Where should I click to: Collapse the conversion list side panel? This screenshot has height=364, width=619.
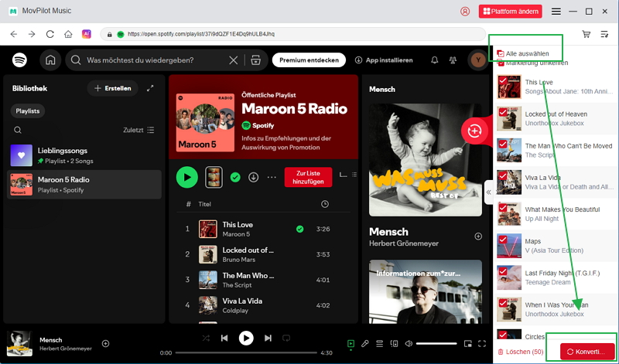(488, 193)
